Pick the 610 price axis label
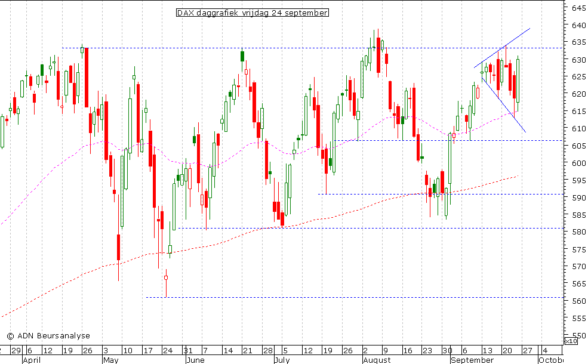This screenshot has height=364, width=588. pos(579,128)
